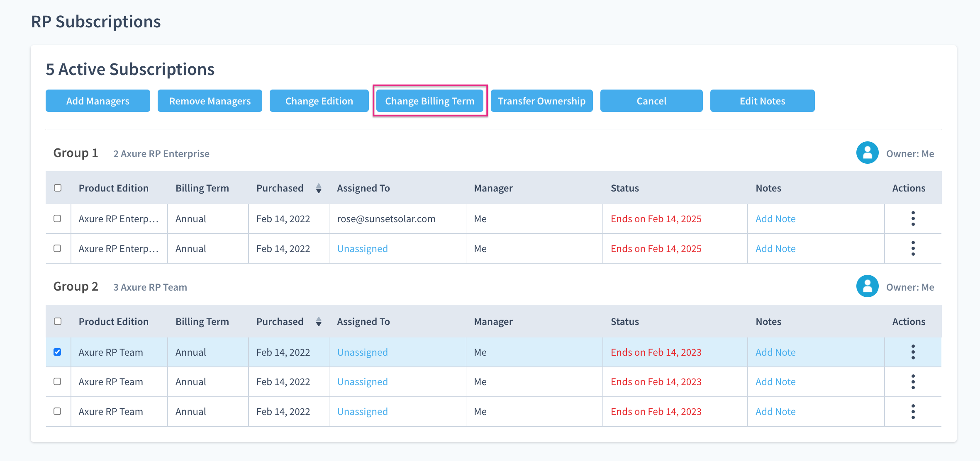Click Group 1 owner avatar icon
Image resolution: width=980 pixels, height=461 pixels.
867,153
